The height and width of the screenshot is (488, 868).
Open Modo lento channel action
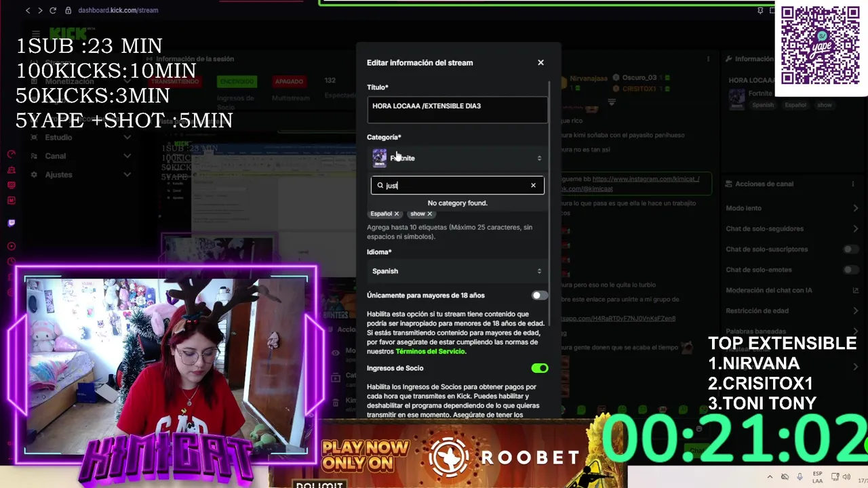pos(793,208)
